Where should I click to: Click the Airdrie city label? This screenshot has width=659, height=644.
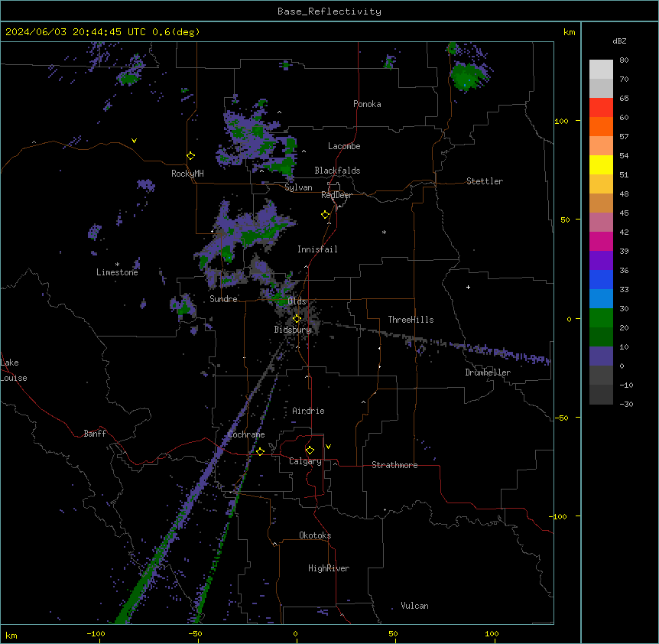tap(308, 411)
